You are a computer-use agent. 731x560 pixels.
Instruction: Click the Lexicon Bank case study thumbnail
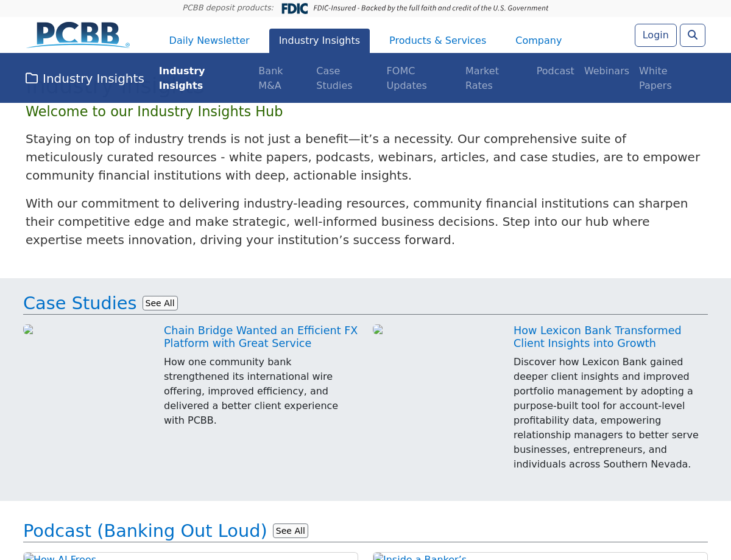click(x=378, y=330)
